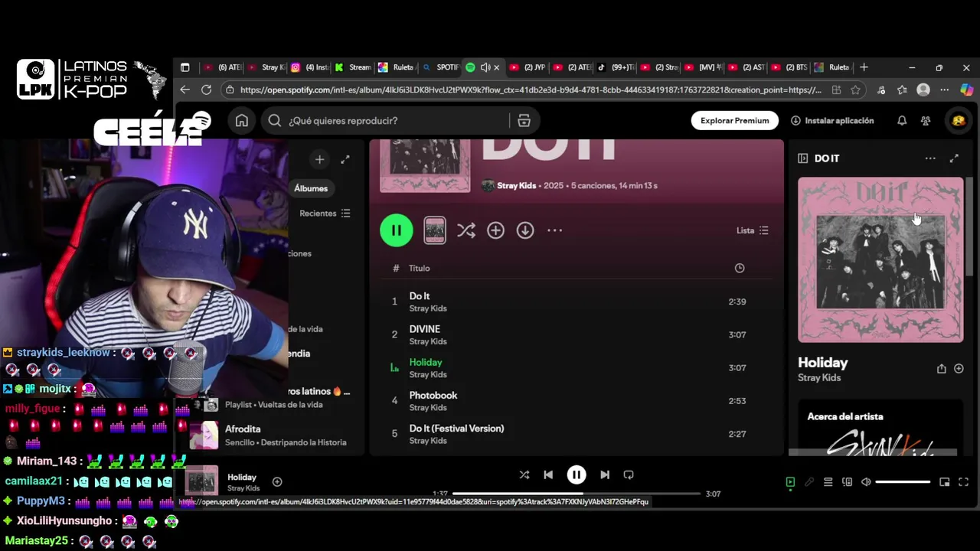This screenshot has height=551, width=980.
Task: Pause playback in the bottom player bar
Action: [577, 474]
